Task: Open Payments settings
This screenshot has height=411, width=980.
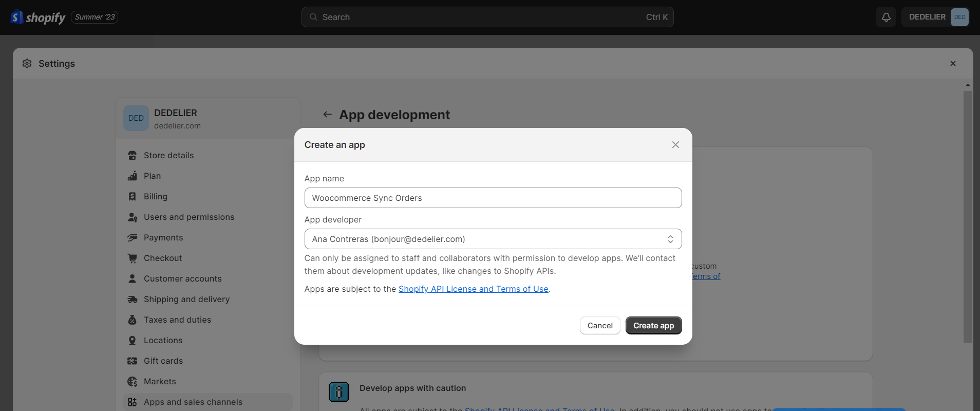Action: [208, 237]
